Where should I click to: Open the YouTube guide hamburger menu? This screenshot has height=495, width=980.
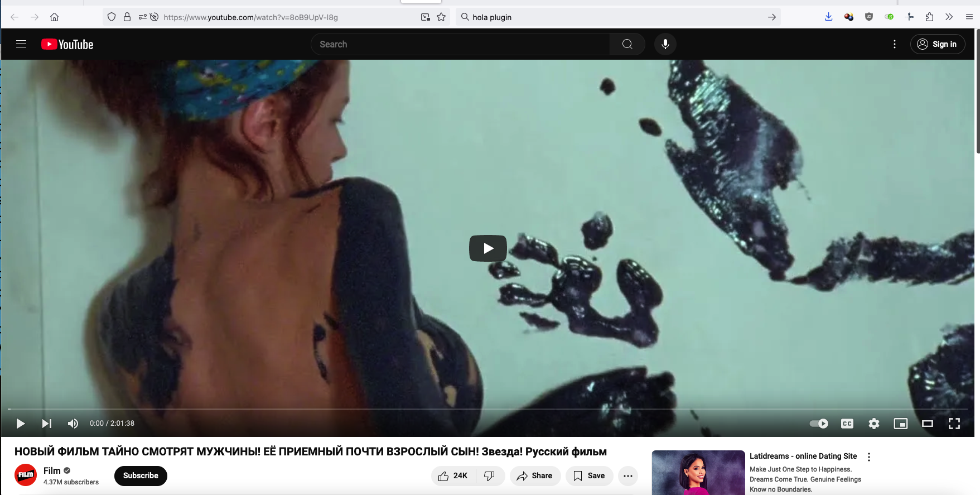[x=21, y=44]
